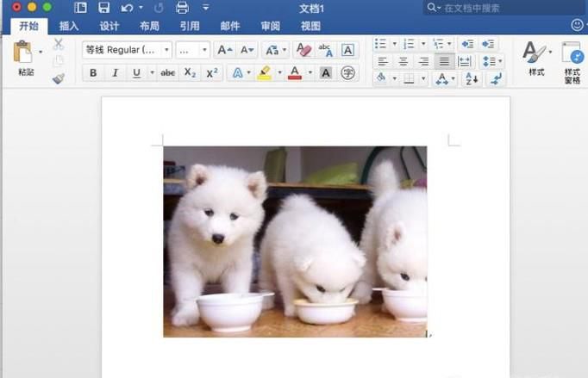
Task: Switch to the 视图 tab
Action: pos(310,26)
